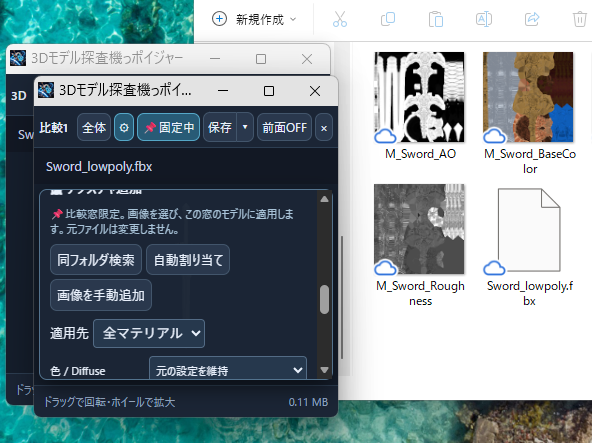Click the cloud sync icon on M_Sword_BaseColor
This screenshot has width=592, height=443.
click(x=494, y=136)
